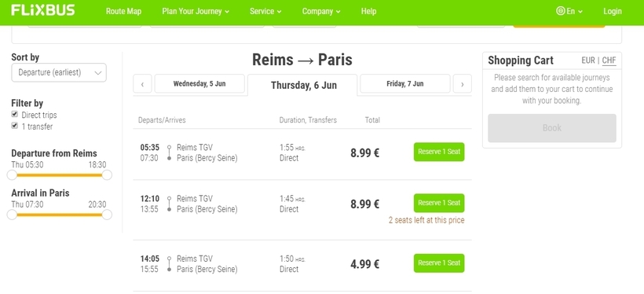Expand the Company menu
The width and height of the screenshot is (644, 294).
321,12
